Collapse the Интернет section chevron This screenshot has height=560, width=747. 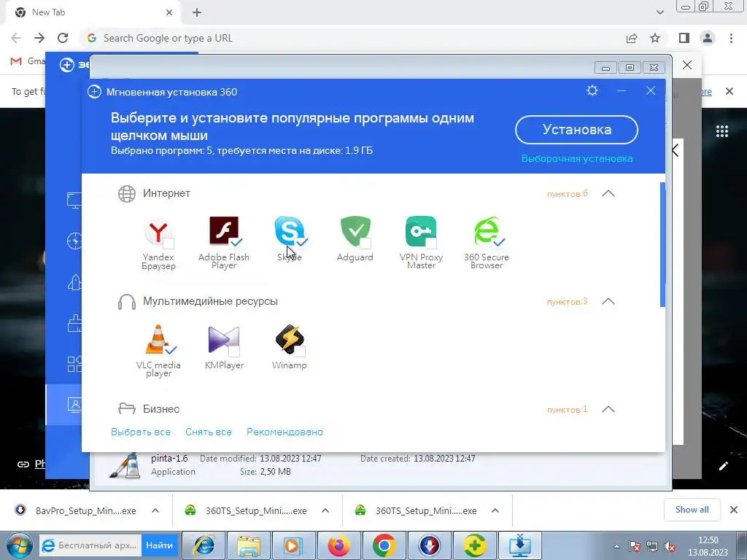(x=608, y=193)
